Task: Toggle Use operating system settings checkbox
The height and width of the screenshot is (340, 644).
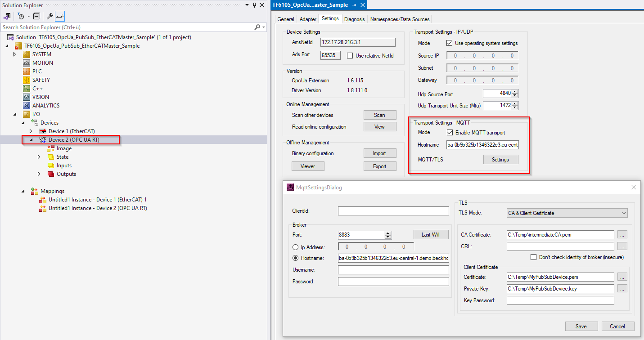Action: coord(449,43)
